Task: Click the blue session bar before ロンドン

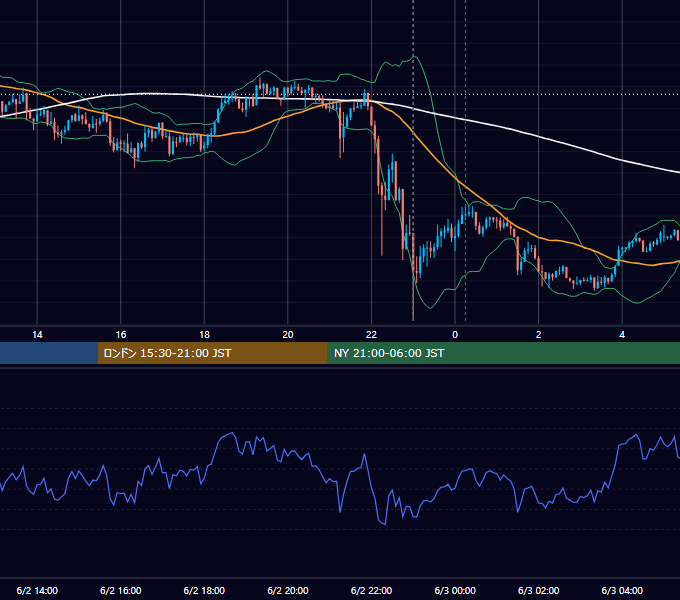Action: point(49,353)
